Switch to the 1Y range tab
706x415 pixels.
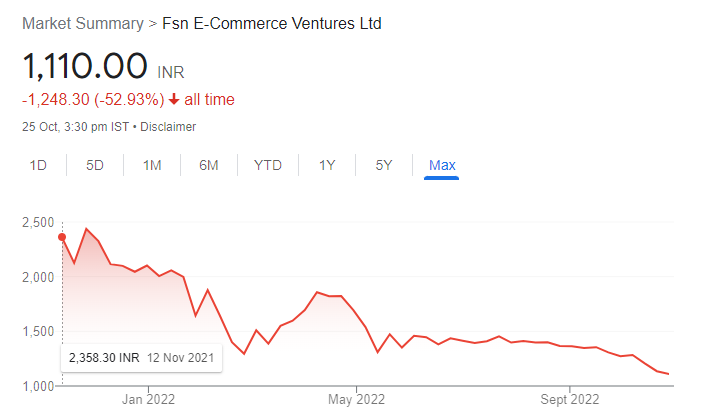click(327, 165)
